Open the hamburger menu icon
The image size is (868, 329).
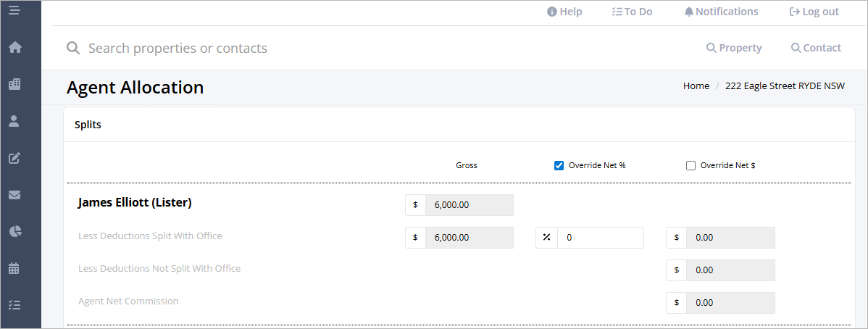point(14,10)
